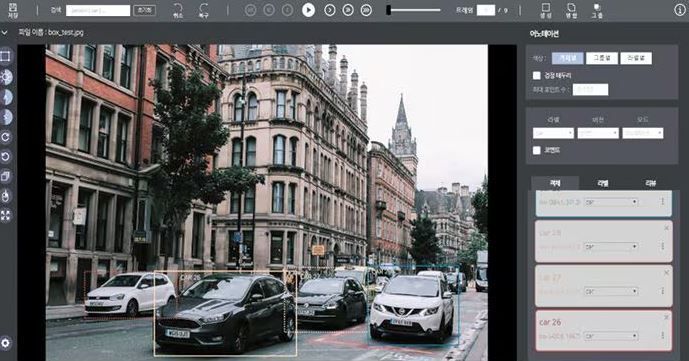Click the search input field in toolbar
The width and height of the screenshot is (689, 361).
[x=98, y=10]
